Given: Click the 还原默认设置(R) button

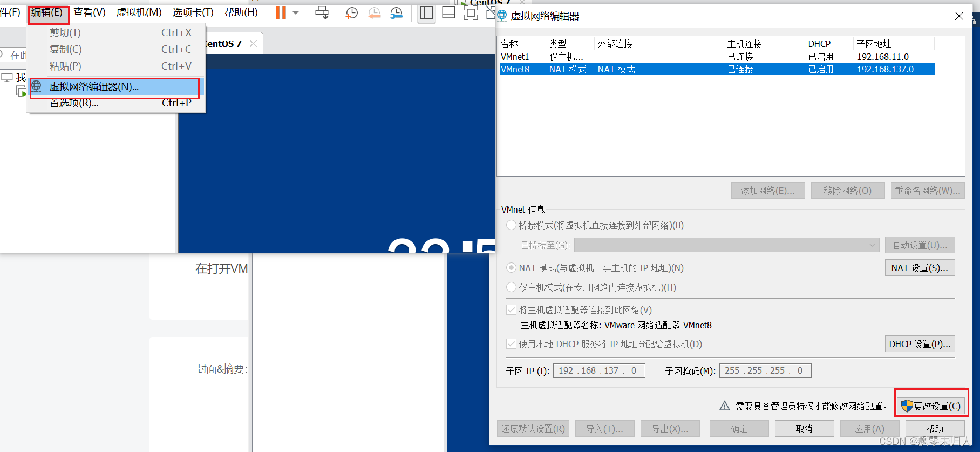Looking at the screenshot, I should coord(533,429).
